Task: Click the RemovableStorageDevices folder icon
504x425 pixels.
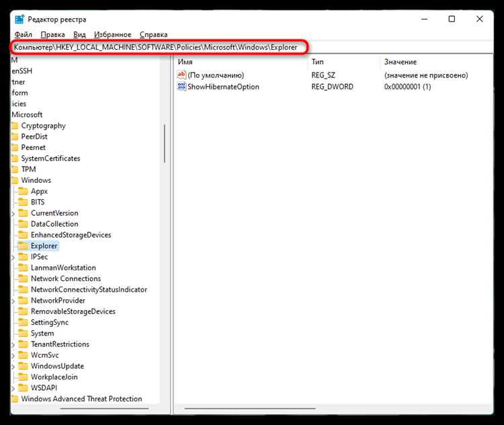Action: pyautogui.click(x=23, y=312)
